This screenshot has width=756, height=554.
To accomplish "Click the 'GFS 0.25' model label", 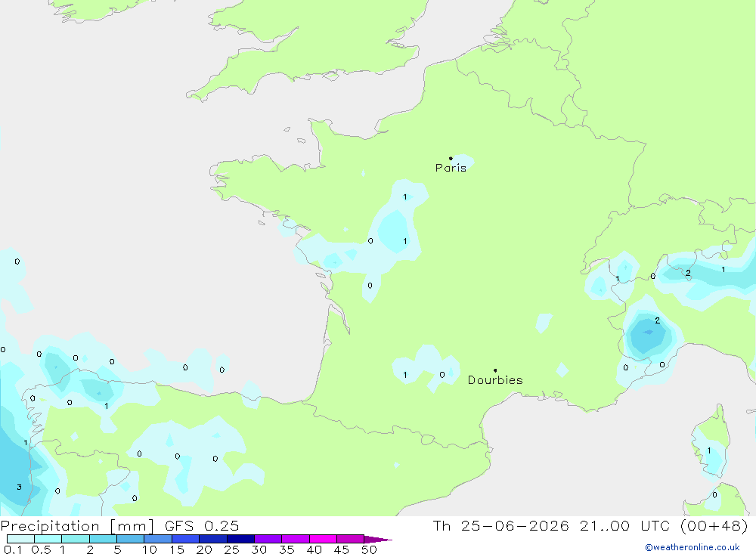I will point(202,525).
